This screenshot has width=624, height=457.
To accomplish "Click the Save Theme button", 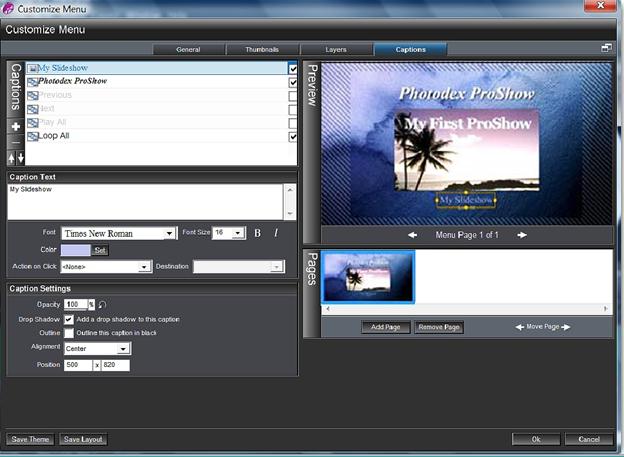I will [x=29, y=439].
